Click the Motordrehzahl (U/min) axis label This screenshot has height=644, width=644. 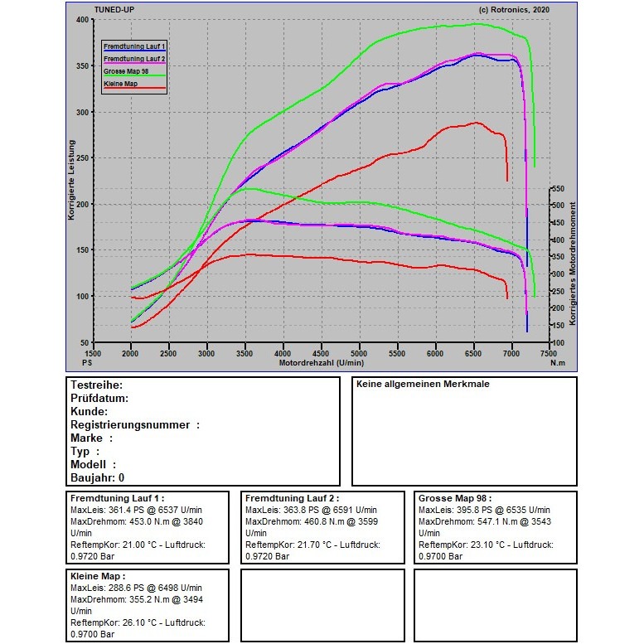coord(322,363)
